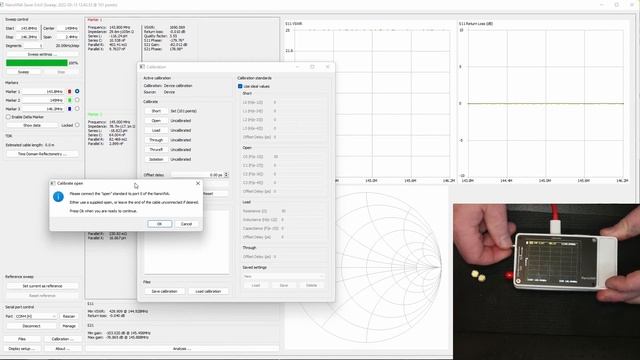Open the green Marker 2 color swatch
The width and height of the screenshot is (640, 360).
coord(70,100)
